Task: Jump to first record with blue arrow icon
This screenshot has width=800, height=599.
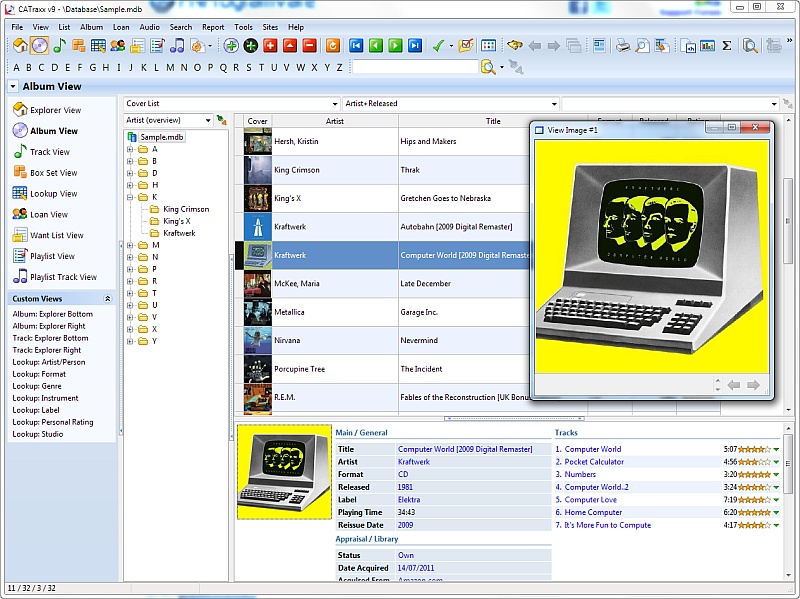Action: click(x=356, y=46)
